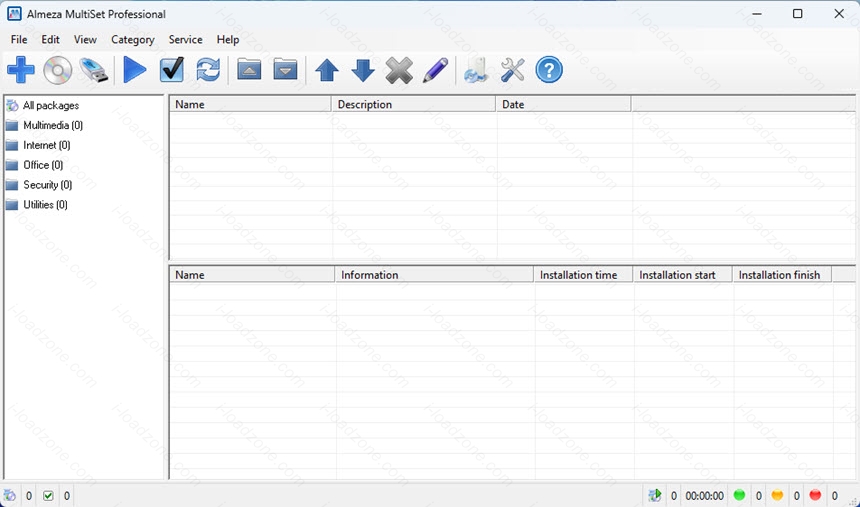Sort packages by Name column header
The height and width of the screenshot is (507, 860).
(251, 104)
